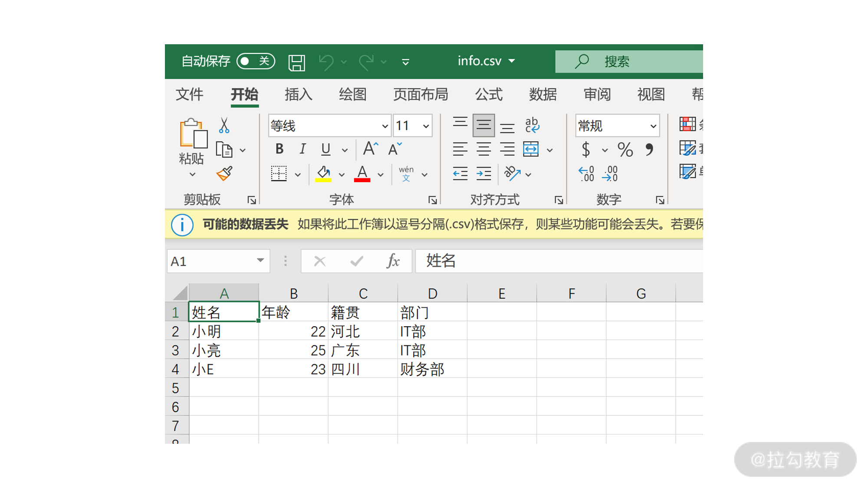Open the 对齐方式 dialog launcher

pos(559,200)
